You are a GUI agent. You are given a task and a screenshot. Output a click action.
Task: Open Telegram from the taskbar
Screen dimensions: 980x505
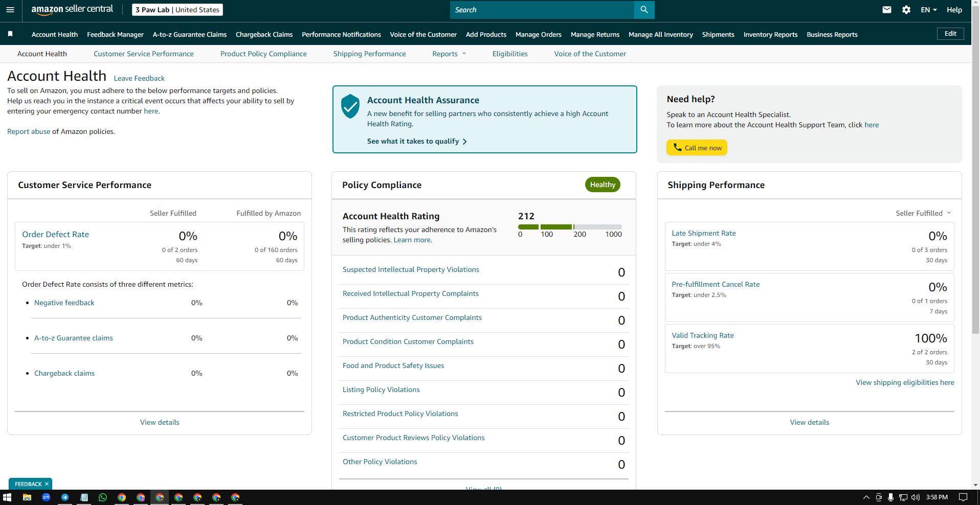tap(65, 497)
